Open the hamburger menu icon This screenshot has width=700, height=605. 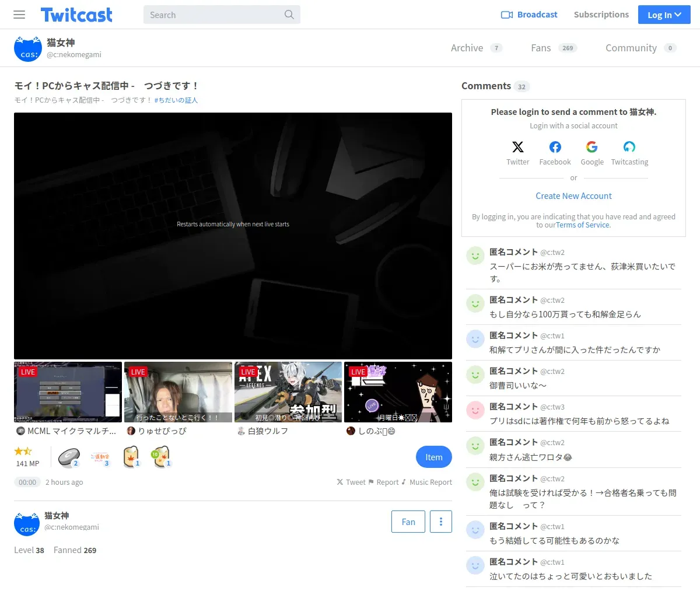(19, 15)
